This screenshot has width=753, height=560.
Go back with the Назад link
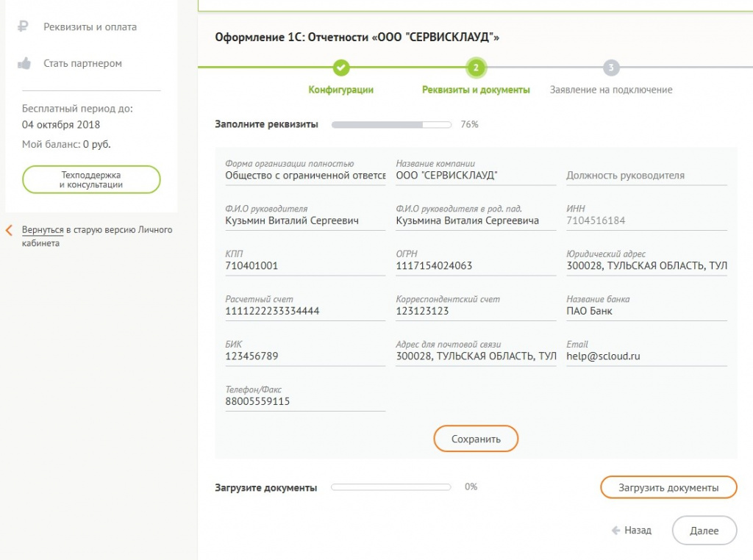638,531
